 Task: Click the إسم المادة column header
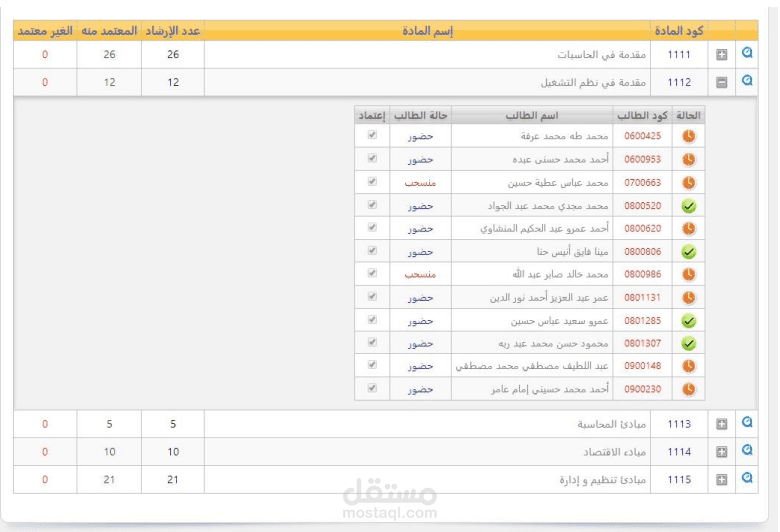coord(427,31)
